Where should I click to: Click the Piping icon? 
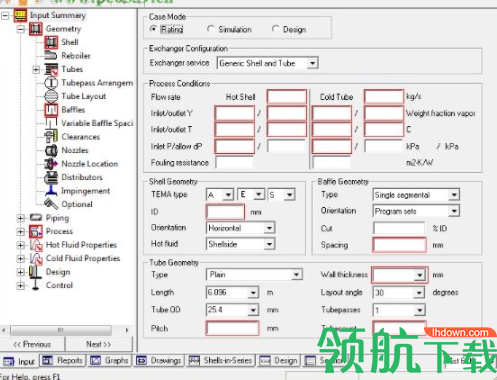(36, 218)
